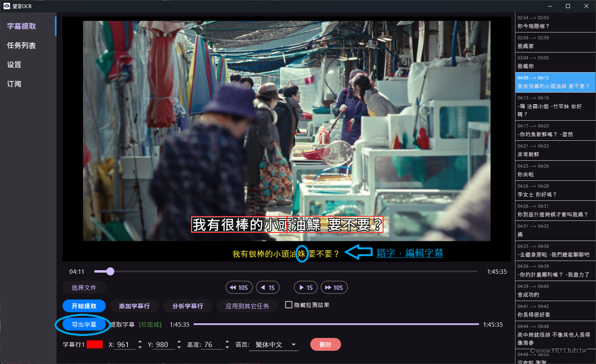This screenshot has height=364, width=596.
Task: Select subtitle entry 李女士 你好嗎？
Action: (555, 190)
